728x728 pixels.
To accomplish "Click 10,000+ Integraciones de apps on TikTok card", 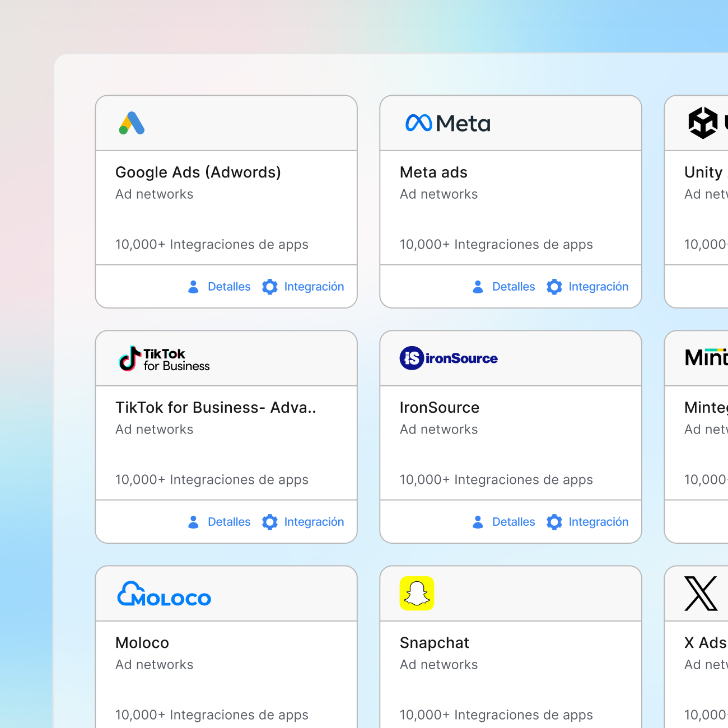I will coord(212,480).
